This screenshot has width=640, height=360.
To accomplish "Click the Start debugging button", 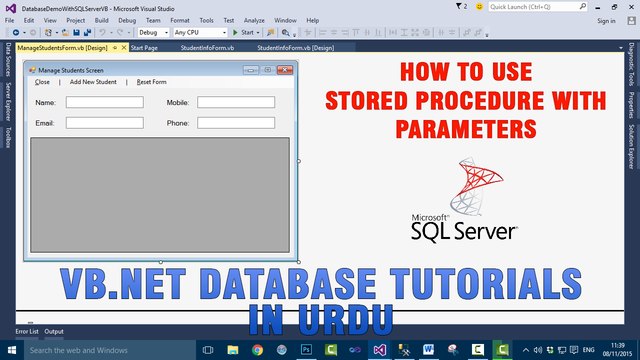I will tap(243, 32).
